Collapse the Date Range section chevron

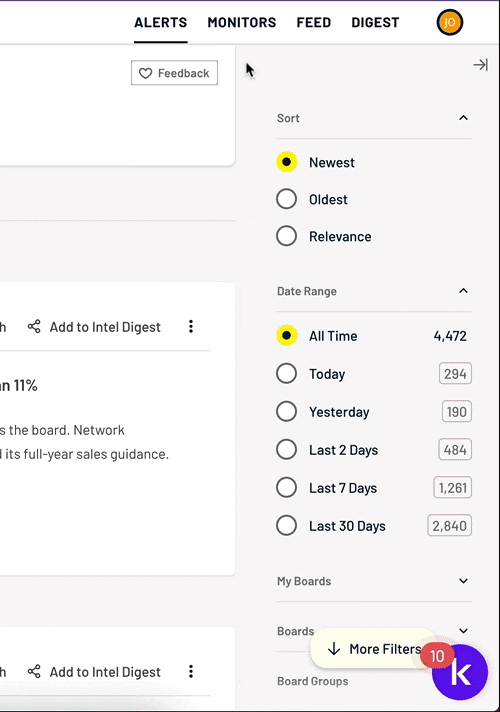463,291
